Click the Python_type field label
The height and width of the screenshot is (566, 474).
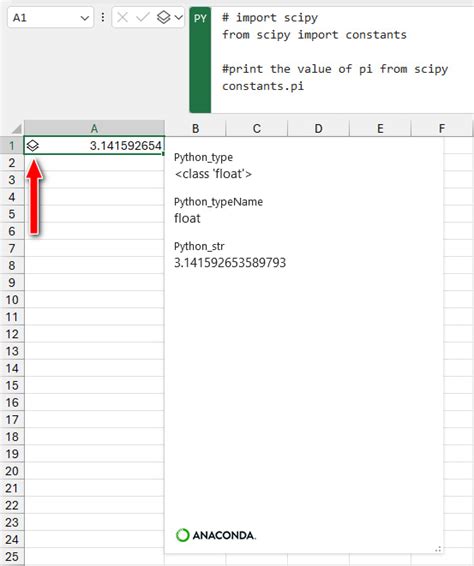tap(203, 157)
